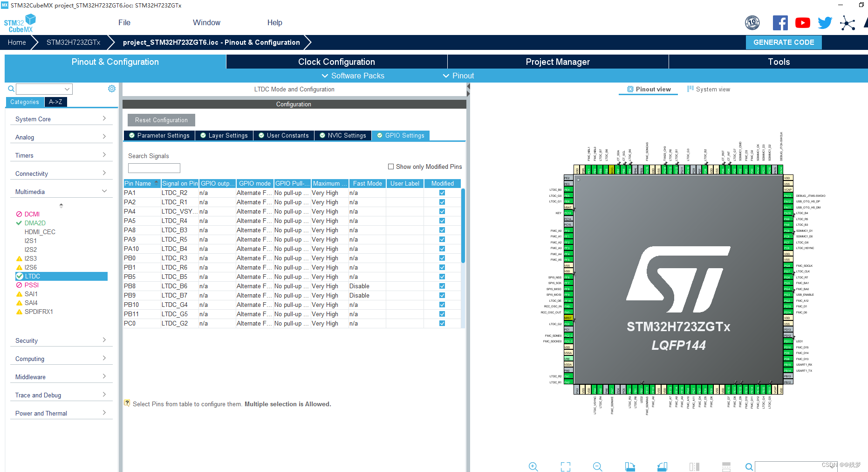868x472 pixels.
Task: Click the GENERATE CODE button
Action: click(x=784, y=42)
